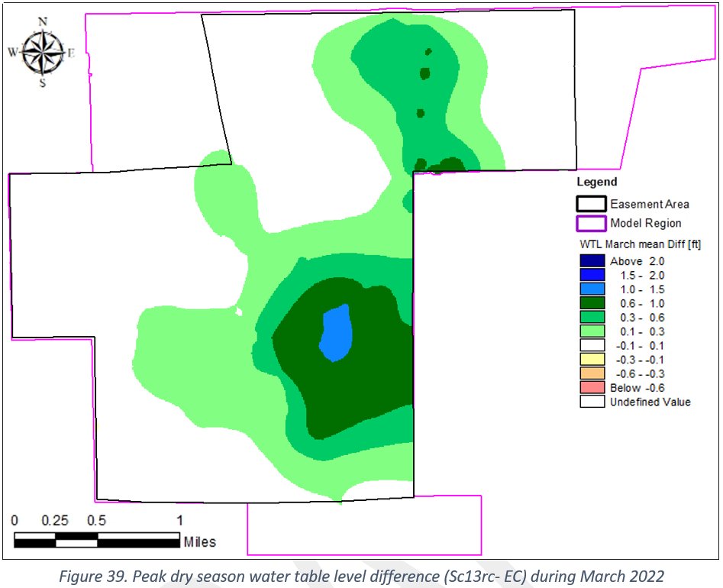Click 'WTL March mean Diff [ft]' title
723x588 pixels.
(640, 244)
